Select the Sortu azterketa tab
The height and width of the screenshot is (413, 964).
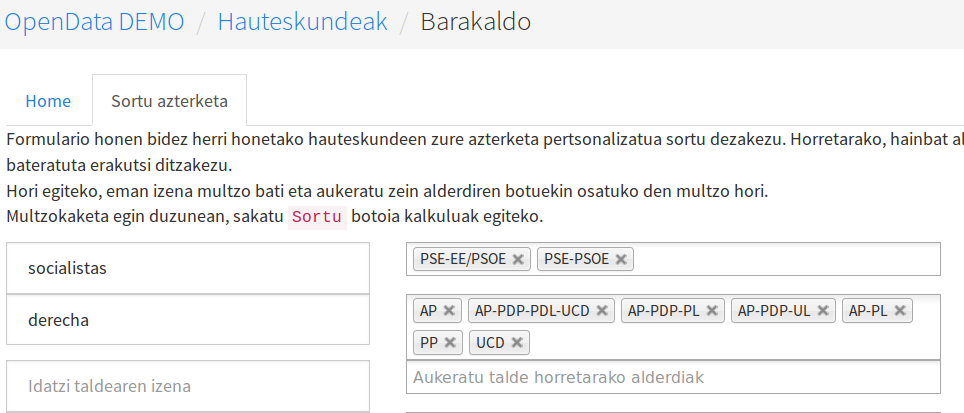point(169,101)
